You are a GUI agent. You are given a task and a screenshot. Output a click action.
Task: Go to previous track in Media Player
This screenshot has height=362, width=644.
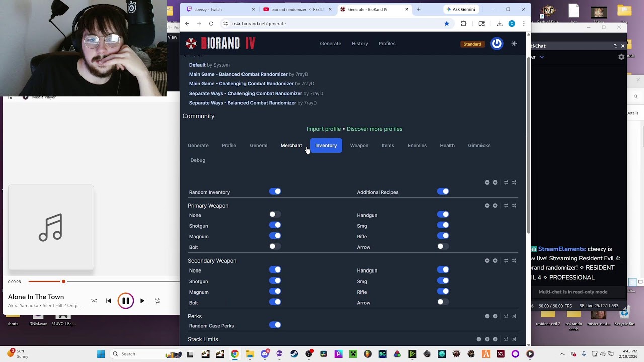pyautogui.click(x=109, y=301)
